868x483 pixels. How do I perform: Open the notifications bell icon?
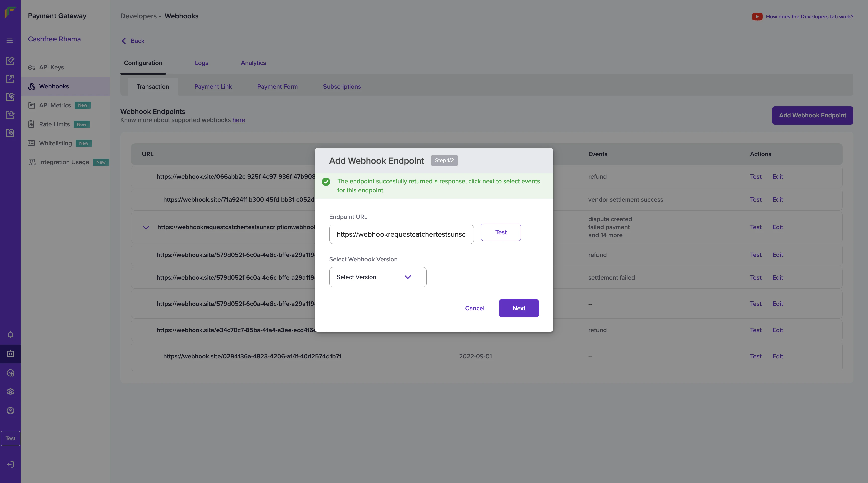(x=11, y=335)
